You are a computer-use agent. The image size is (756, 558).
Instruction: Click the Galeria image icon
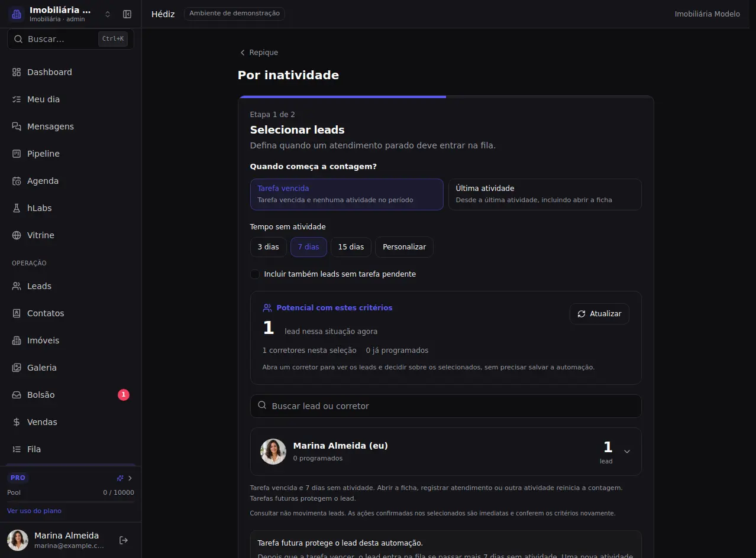point(17,368)
